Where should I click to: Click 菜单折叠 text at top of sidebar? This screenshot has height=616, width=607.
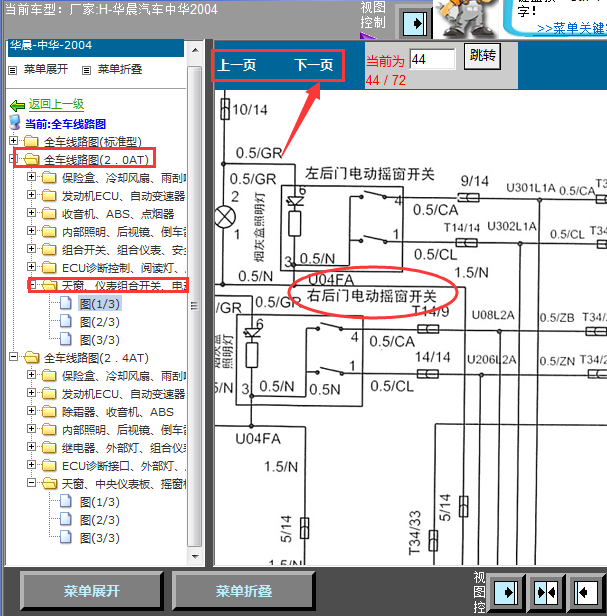tap(119, 69)
